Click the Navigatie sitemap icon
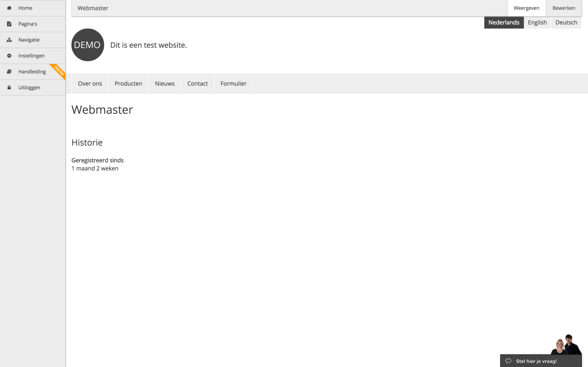Viewport: 588px width, 367px height. (9, 40)
